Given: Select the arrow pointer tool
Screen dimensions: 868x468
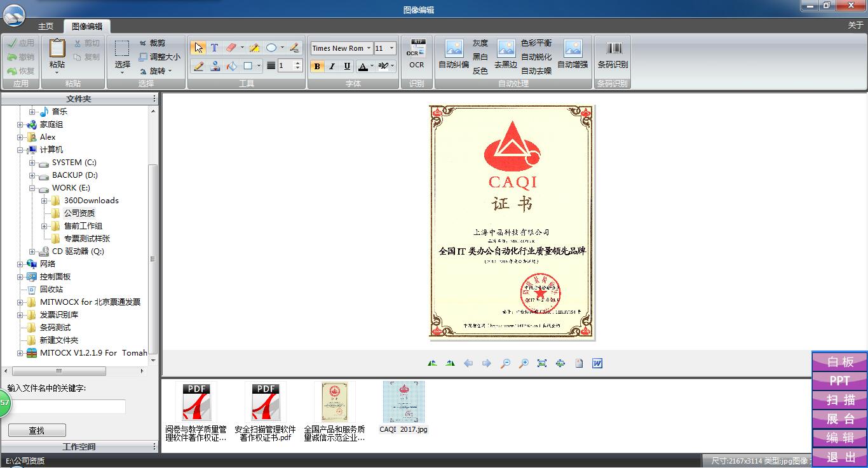Looking at the screenshot, I should [198, 48].
